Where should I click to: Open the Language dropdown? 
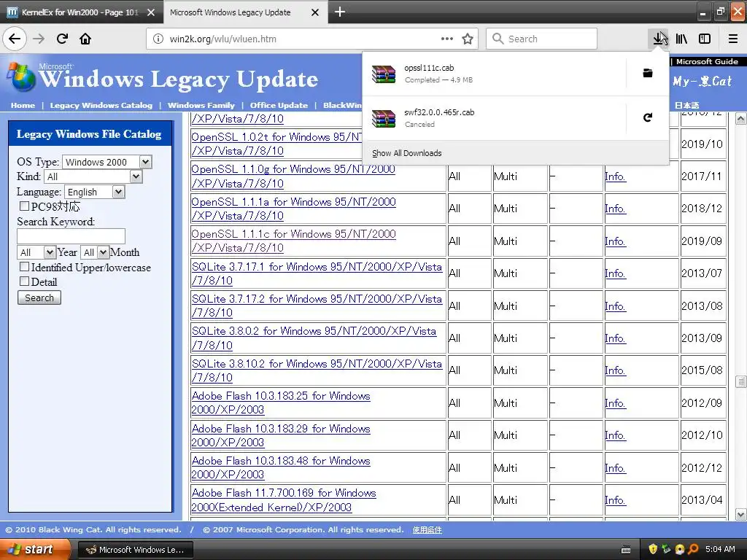[x=94, y=192]
